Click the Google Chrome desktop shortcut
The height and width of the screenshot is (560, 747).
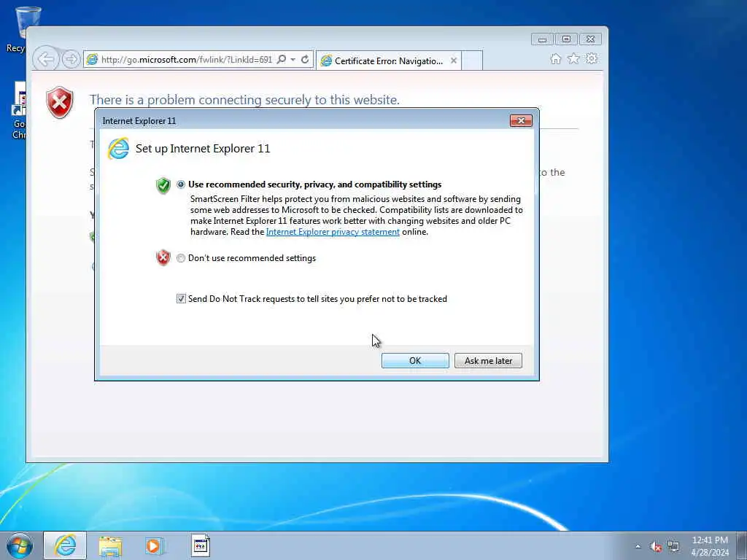click(x=20, y=111)
